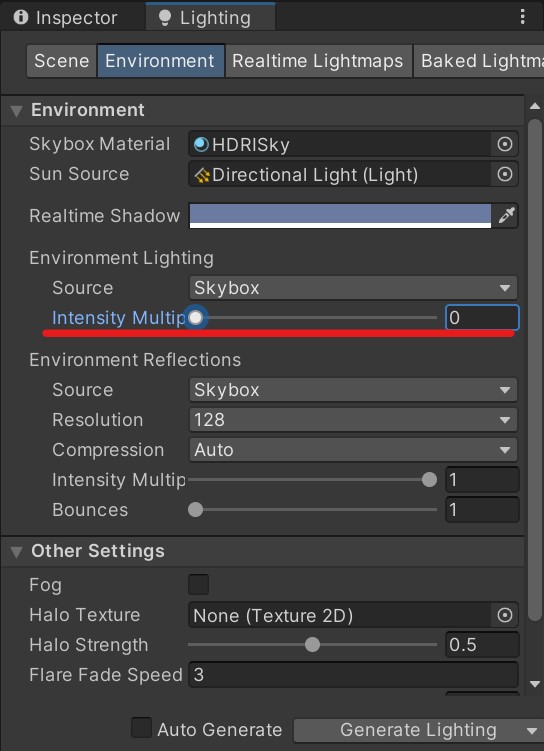This screenshot has height=751, width=544.
Task: Enable the Fog checkbox
Action: (199, 585)
